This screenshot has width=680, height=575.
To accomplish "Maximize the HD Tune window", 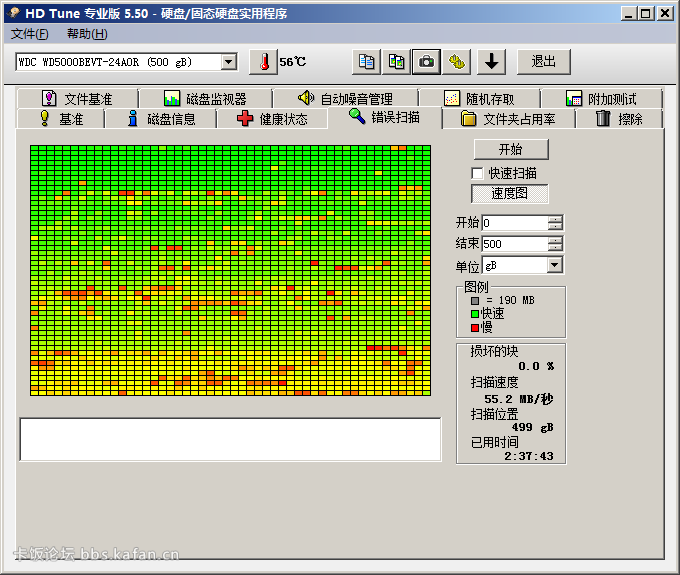I will [646, 13].
